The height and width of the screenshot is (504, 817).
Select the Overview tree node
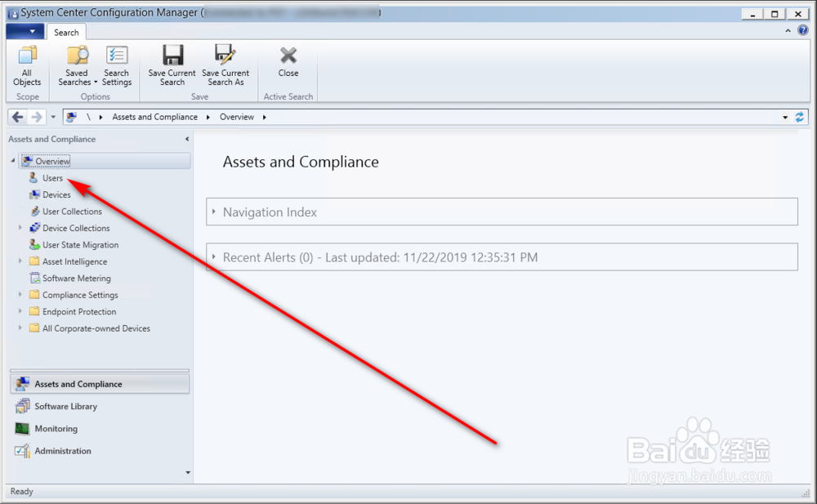coord(105,161)
